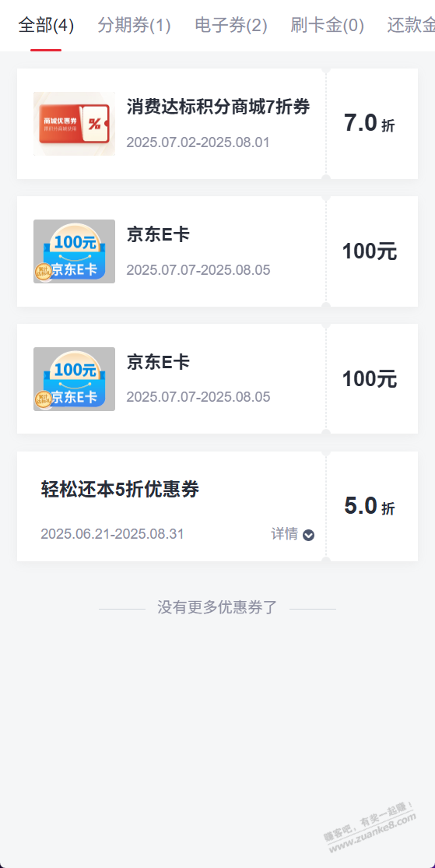Click the 2025.06.21-2025.08.31 validity date

[x=112, y=534]
